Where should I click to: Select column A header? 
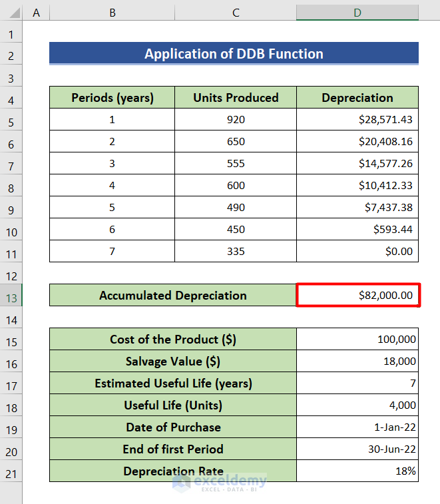pos(36,13)
